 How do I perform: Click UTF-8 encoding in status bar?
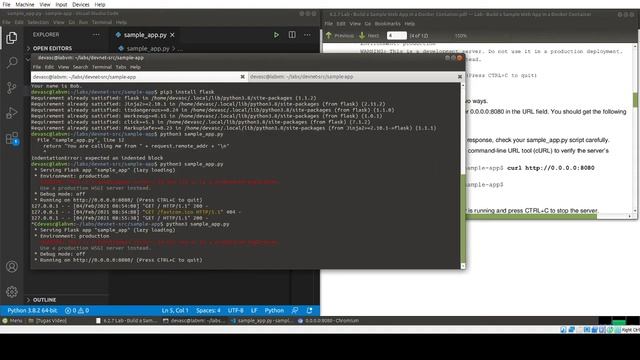[236, 311]
